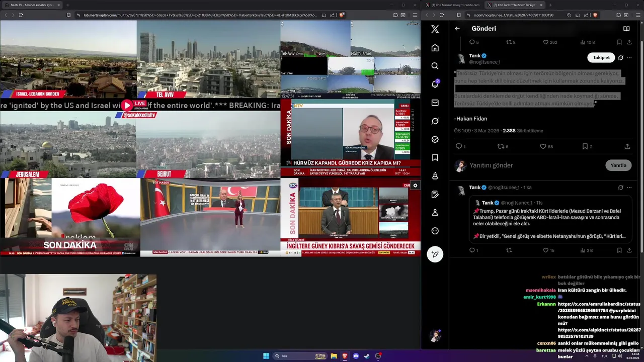The width and height of the screenshot is (644, 362).
Task: Click the Tel Aviv live camera feed
Action: pos(208,59)
